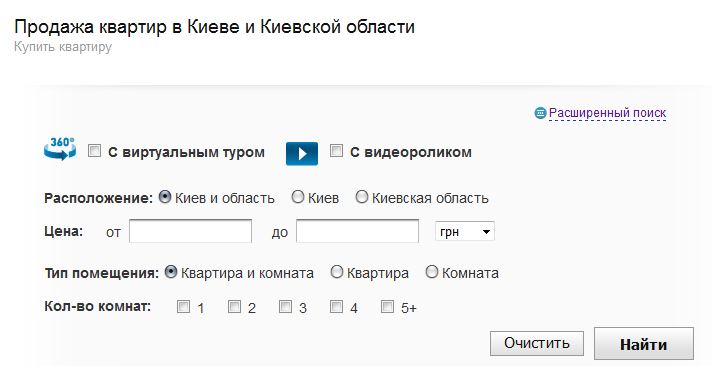Click the 360° virtual tour icon
712x366 pixels.
click(60, 149)
